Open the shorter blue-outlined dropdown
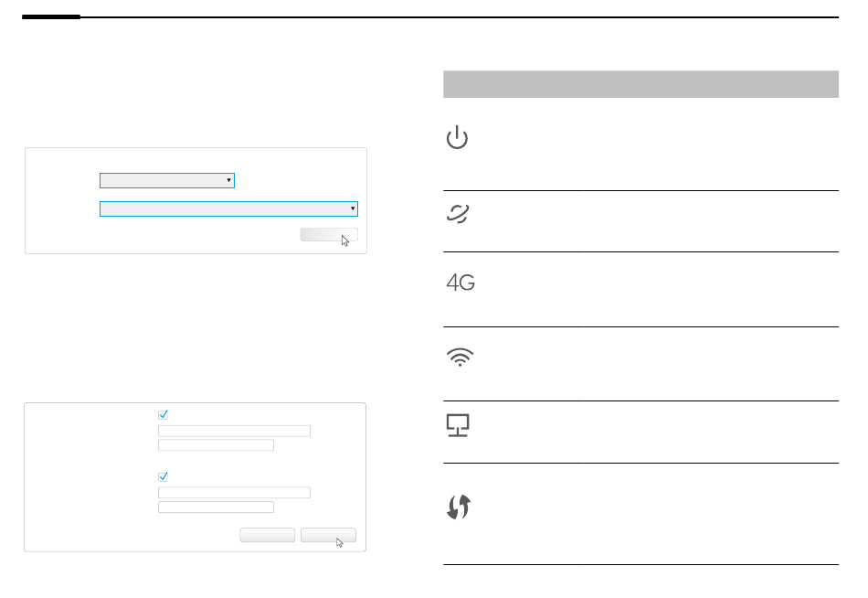Image resolution: width=868 pixels, height=598 pixels. pos(167,181)
